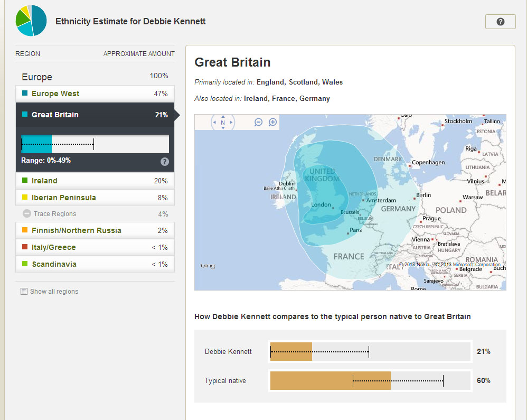Zoom out on the map
This screenshot has width=527, height=420.
258,122
